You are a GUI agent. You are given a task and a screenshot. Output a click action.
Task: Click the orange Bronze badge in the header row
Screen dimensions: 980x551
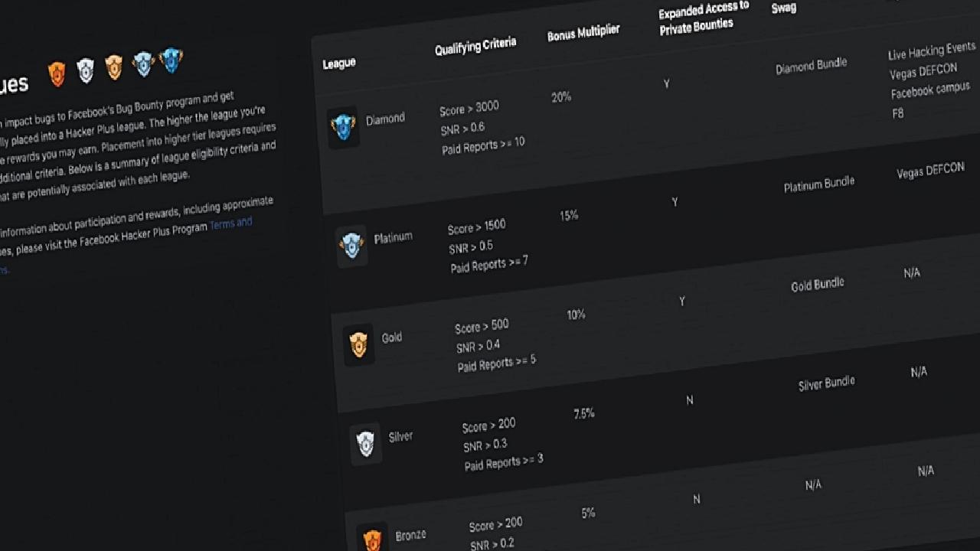tap(57, 73)
